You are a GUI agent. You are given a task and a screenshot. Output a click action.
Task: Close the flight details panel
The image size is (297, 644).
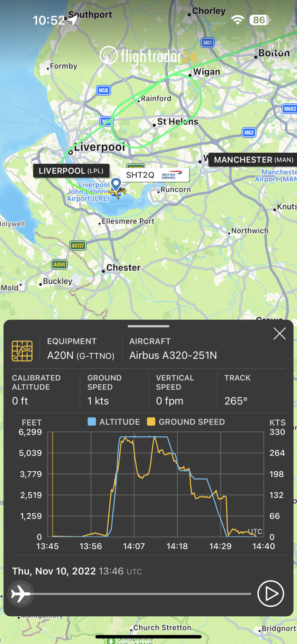(280, 334)
